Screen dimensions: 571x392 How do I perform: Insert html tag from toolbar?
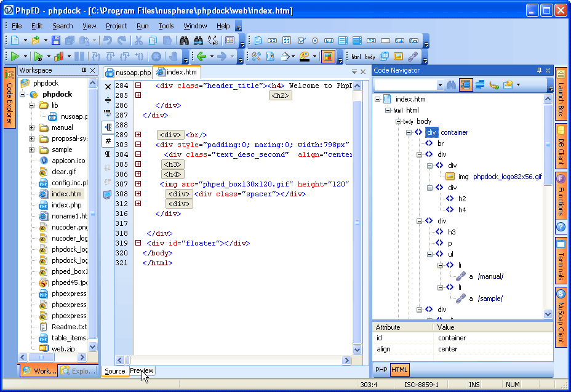click(x=356, y=57)
